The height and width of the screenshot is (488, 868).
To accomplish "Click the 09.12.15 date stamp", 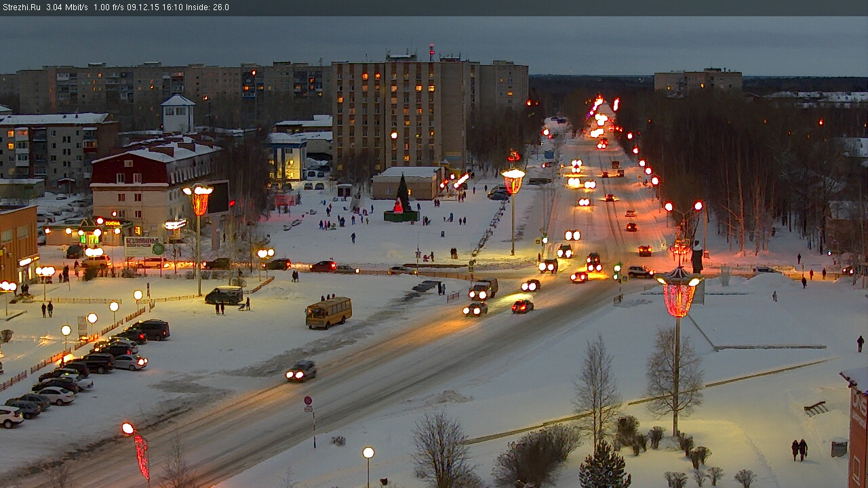I will click(x=144, y=7).
